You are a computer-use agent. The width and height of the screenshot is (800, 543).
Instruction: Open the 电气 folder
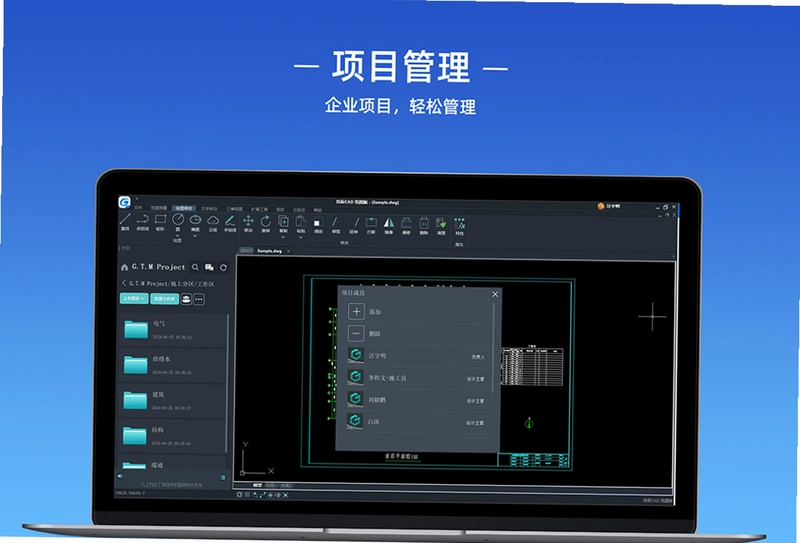[172, 330]
